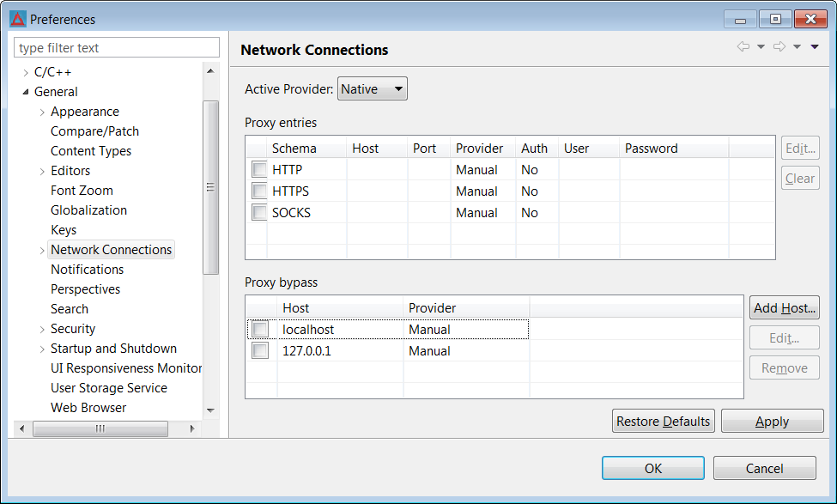Viewport: 837px width, 504px height.
Task: Click the horizontal scroll right arrow
Action: pos(192,428)
